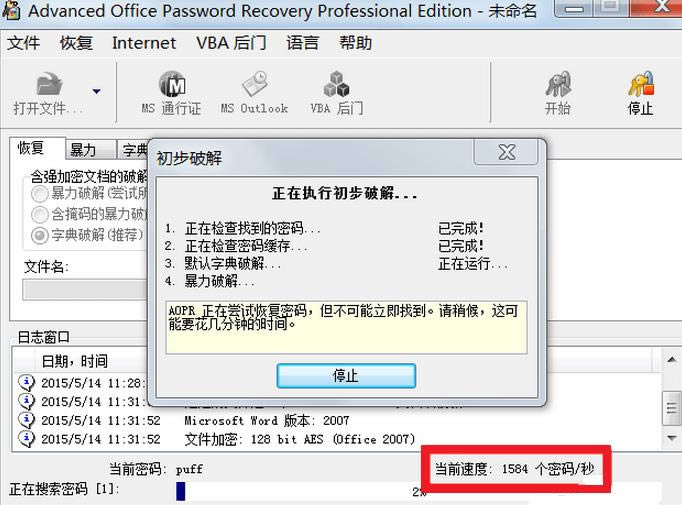Open the VBA 后门 menu

[231, 43]
